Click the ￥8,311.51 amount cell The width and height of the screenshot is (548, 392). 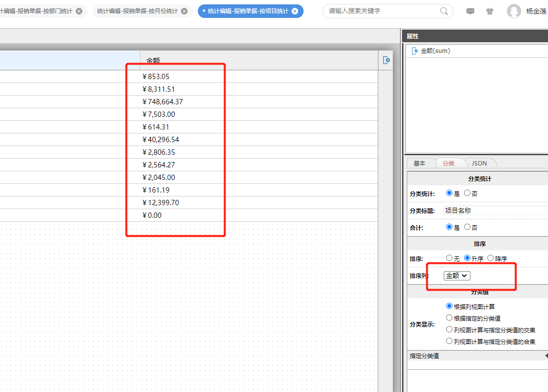(259, 89)
